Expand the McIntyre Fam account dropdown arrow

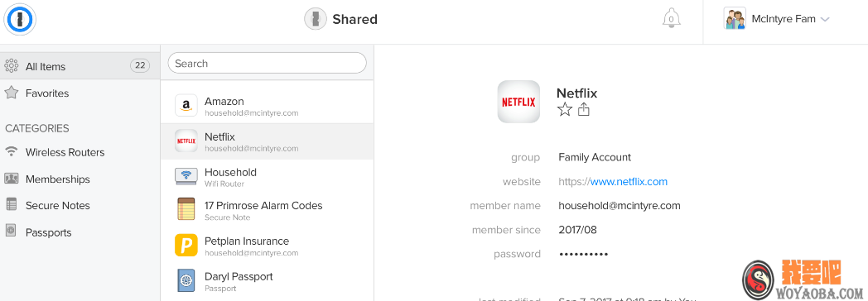click(825, 19)
